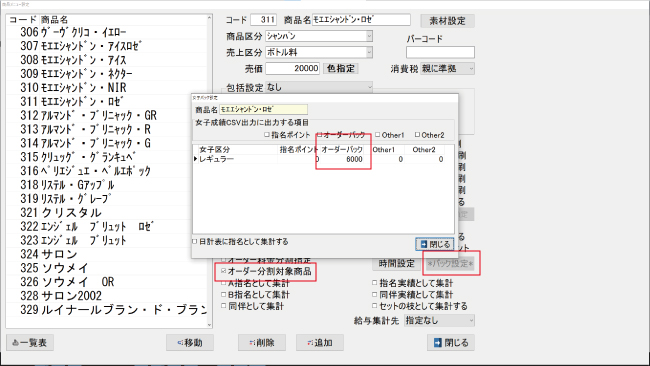
Task: Enable the 指名ポイント CSV output checkbox
Action: click(x=267, y=135)
